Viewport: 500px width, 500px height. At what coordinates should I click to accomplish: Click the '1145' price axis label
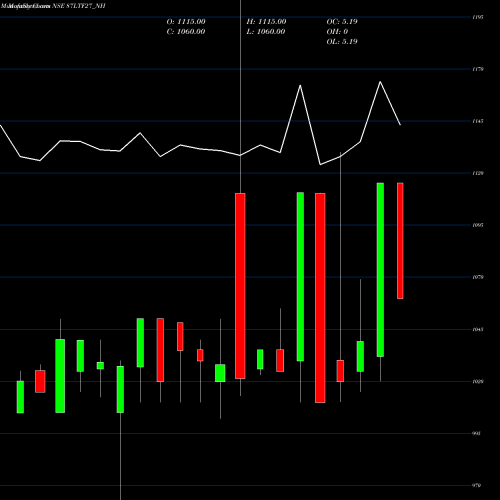click(x=478, y=121)
